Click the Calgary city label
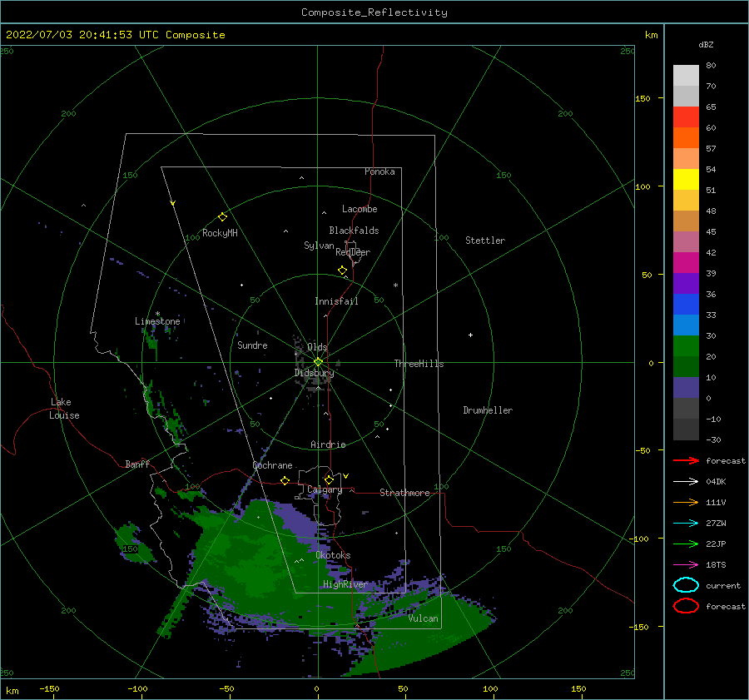The image size is (749, 700). tap(325, 489)
